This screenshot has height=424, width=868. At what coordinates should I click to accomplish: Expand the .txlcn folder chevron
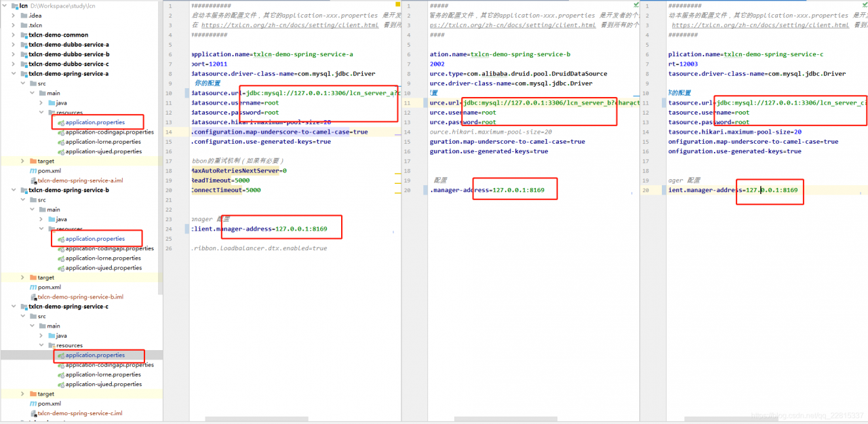coord(14,25)
